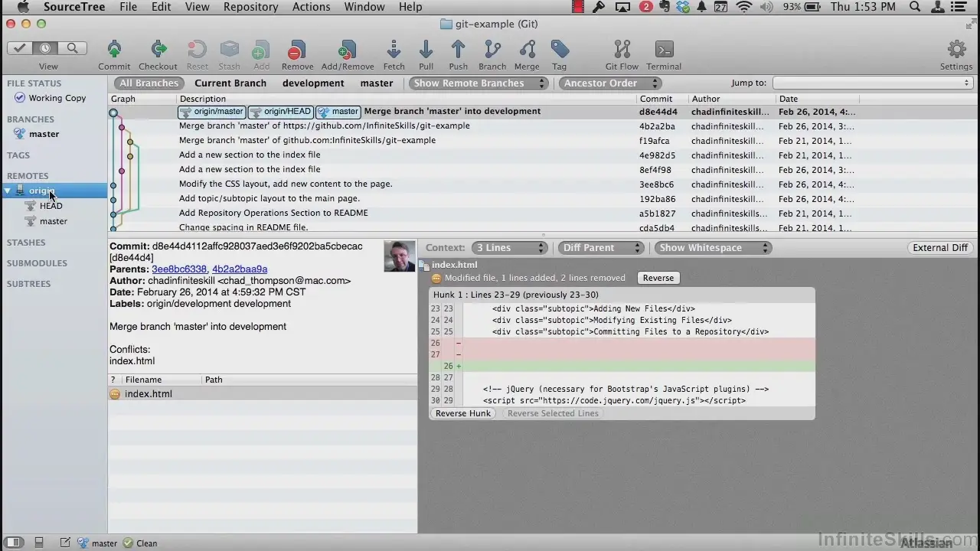The image size is (980, 551).
Task: Open Spotlight search in menu bar
Action: click(914, 7)
